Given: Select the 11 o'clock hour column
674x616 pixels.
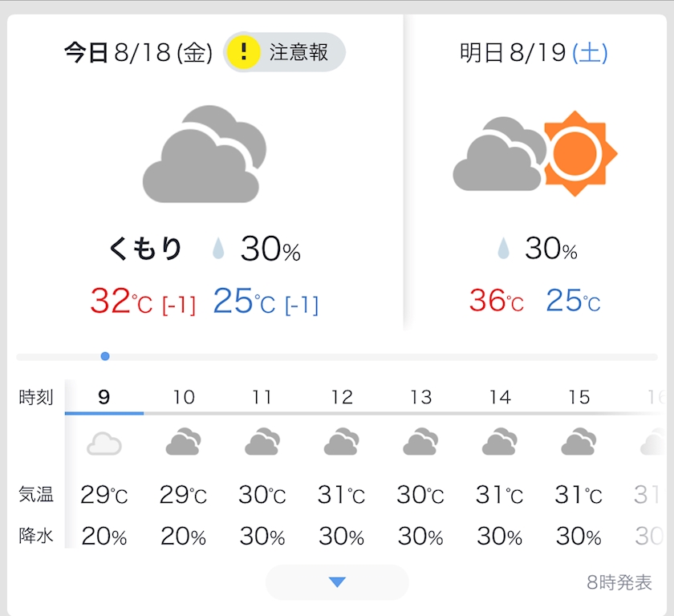Looking at the screenshot, I should (x=262, y=397).
